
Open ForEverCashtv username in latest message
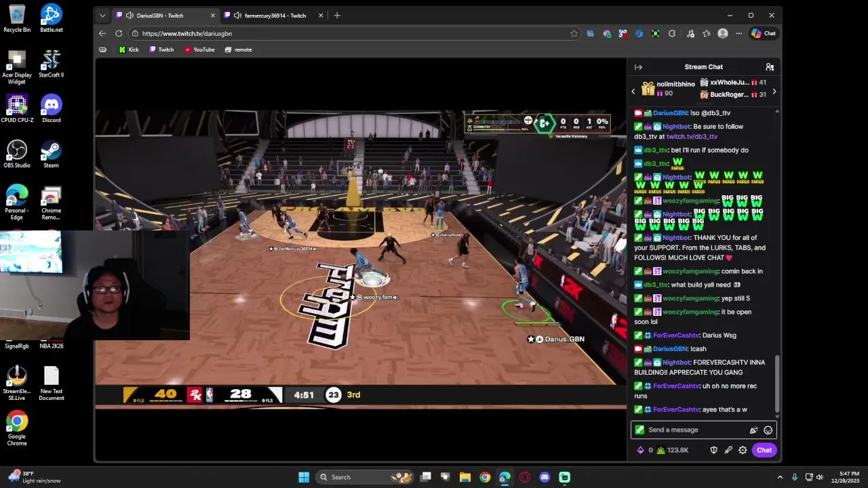click(x=676, y=409)
